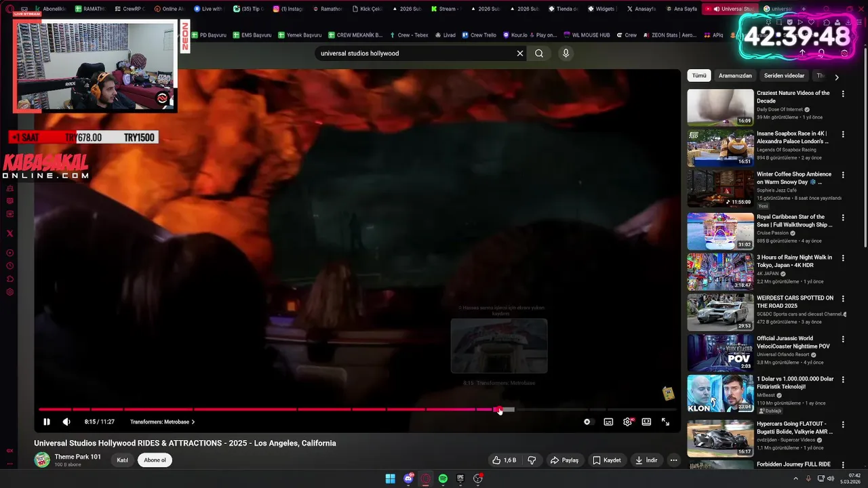
Task: Download video with İndir button
Action: click(646, 460)
